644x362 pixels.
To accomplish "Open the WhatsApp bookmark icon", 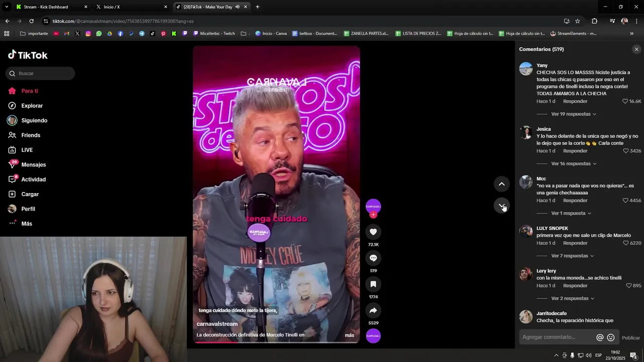I will [x=99, y=34].
